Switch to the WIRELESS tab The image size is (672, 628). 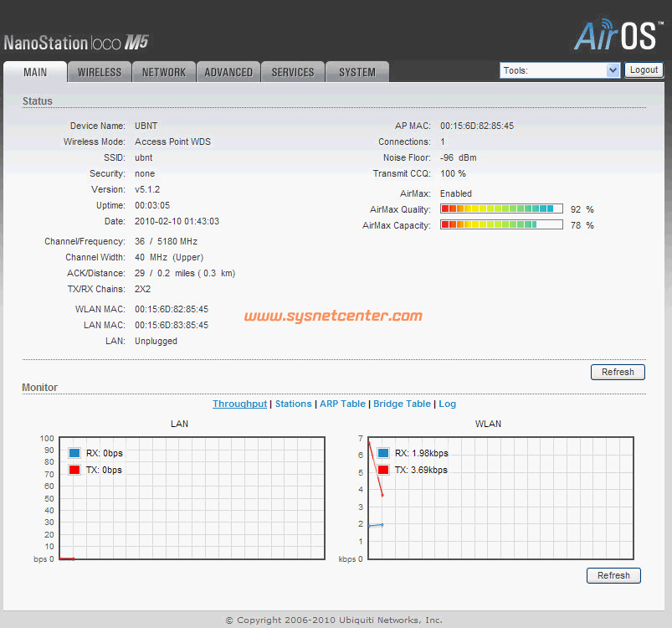tap(100, 72)
